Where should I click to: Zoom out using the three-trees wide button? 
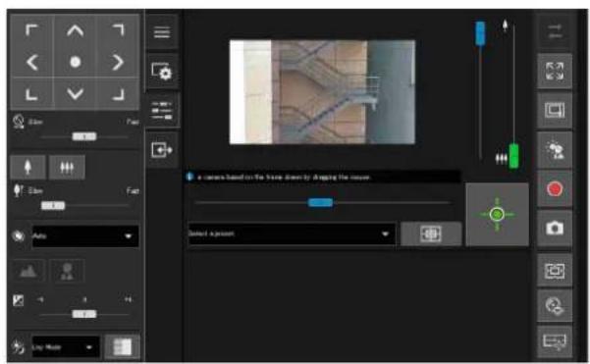pyautogui.click(x=67, y=167)
